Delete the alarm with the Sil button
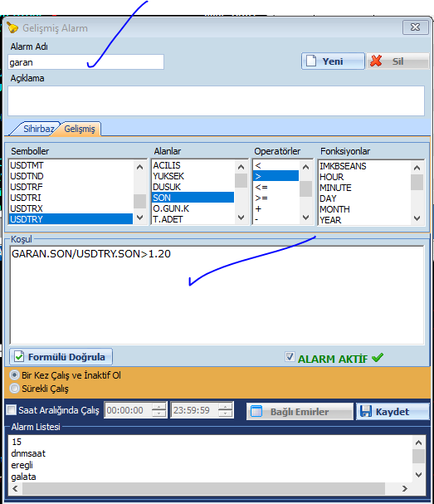The image size is (434, 504). point(397,61)
